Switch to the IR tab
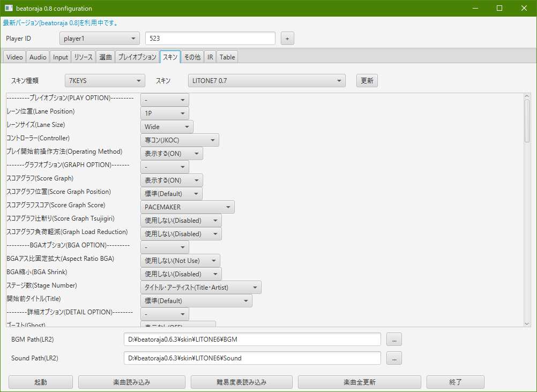Image resolution: width=537 pixels, height=392 pixels. click(210, 57)
